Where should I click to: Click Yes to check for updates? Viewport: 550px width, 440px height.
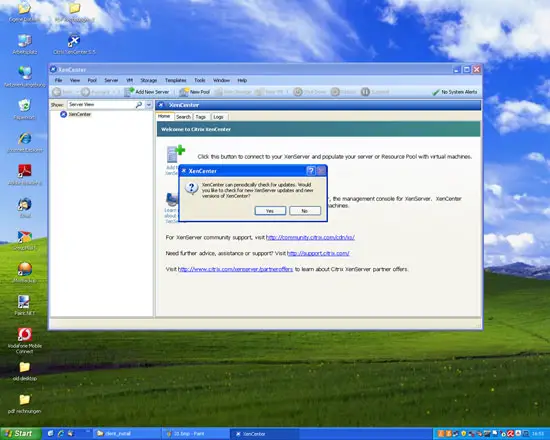click(x=270, y=211)
